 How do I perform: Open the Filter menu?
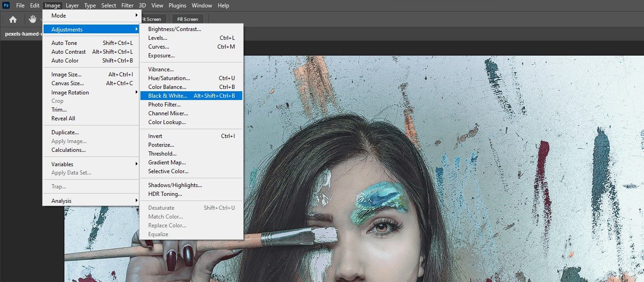tap(127, 6)
